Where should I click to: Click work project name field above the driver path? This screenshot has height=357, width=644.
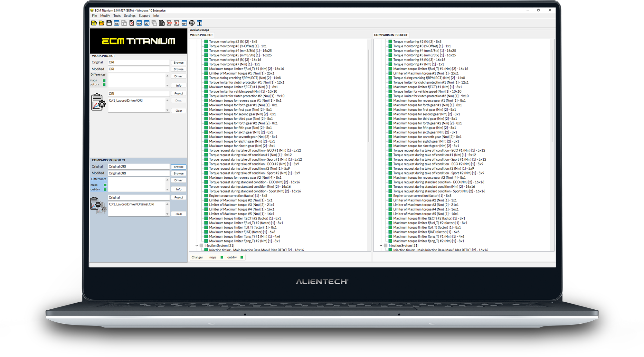pos(139,94)
